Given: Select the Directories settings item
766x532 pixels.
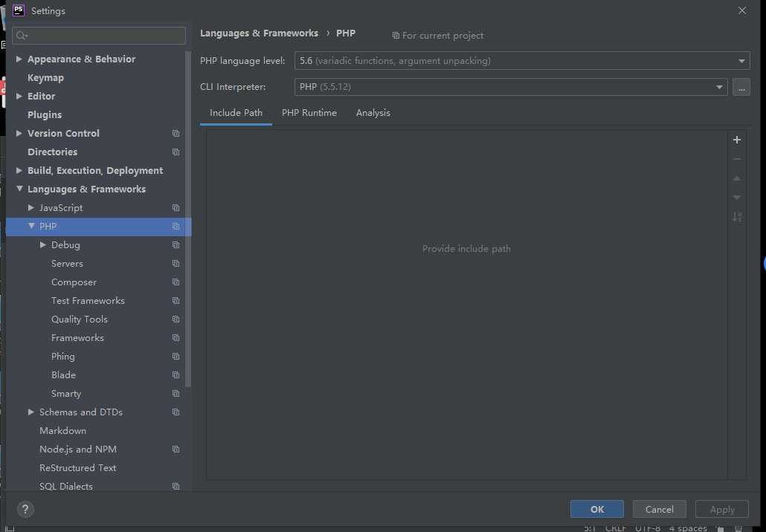Looking at the screenshot, I should [52, 152].
